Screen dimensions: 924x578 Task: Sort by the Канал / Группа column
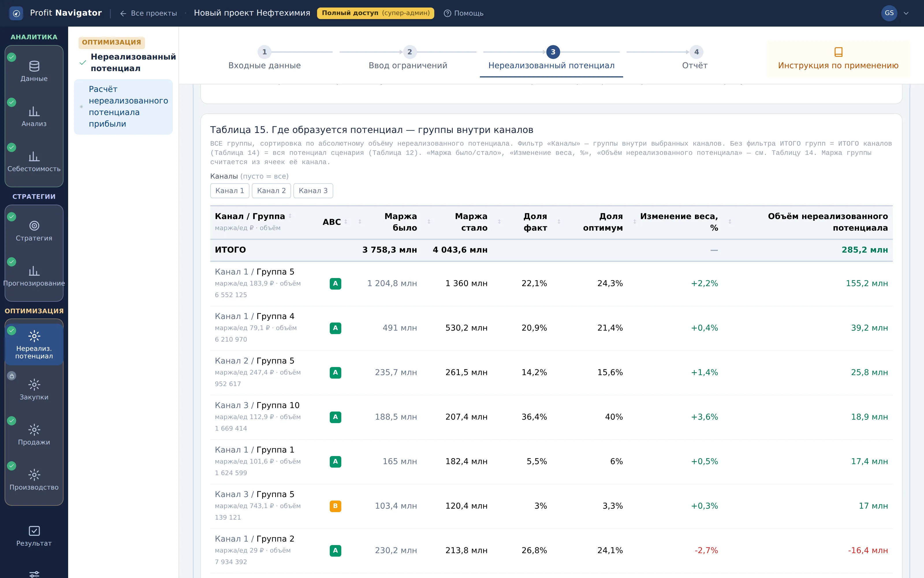[290, 216]
